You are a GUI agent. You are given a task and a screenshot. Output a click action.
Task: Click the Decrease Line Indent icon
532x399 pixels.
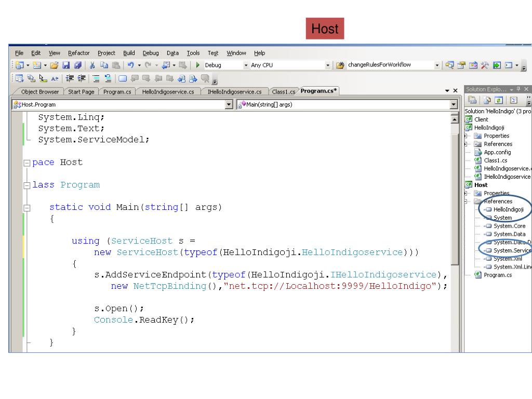(70, 79)
